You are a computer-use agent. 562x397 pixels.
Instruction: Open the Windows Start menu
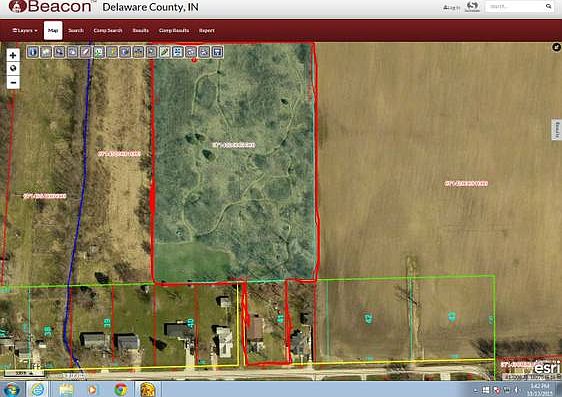pos(11,389)
